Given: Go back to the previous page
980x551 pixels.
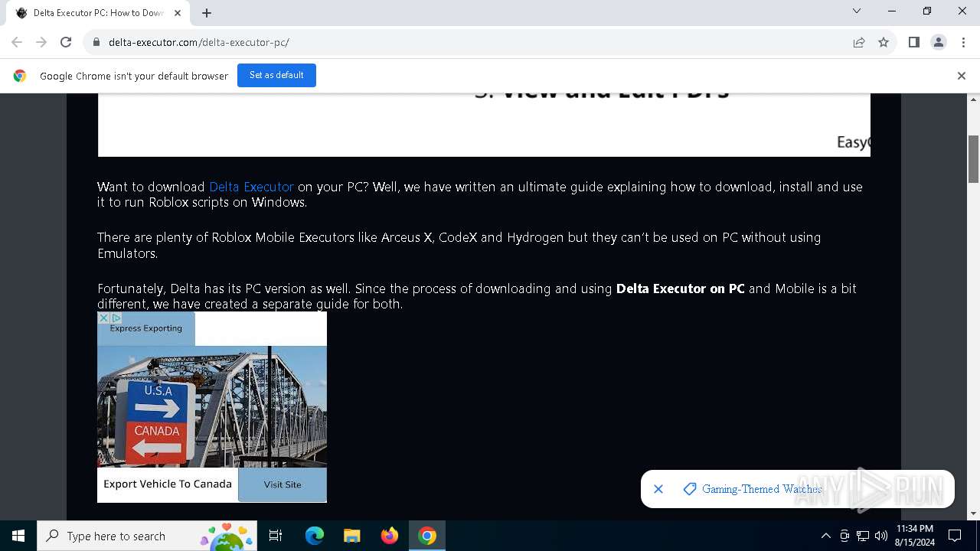Looking at the screenshot, I should 17,42.
